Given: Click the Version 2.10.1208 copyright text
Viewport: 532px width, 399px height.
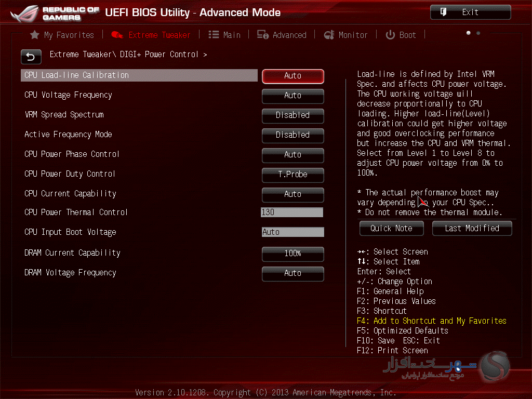Looking at the screenshot, I should click(265, 393).
